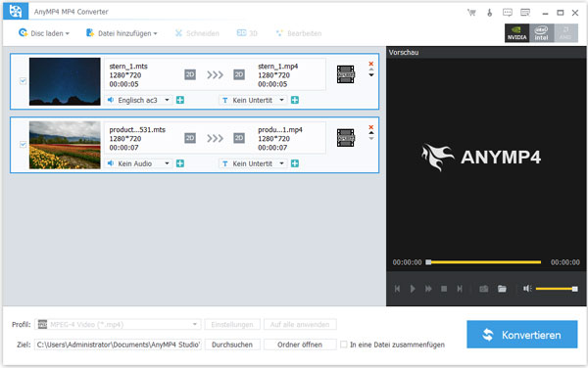The width and height of the screenshot is (588, 368).
Task: Add audio track plus icon for stern_1.mts
Action: (180, 100)
